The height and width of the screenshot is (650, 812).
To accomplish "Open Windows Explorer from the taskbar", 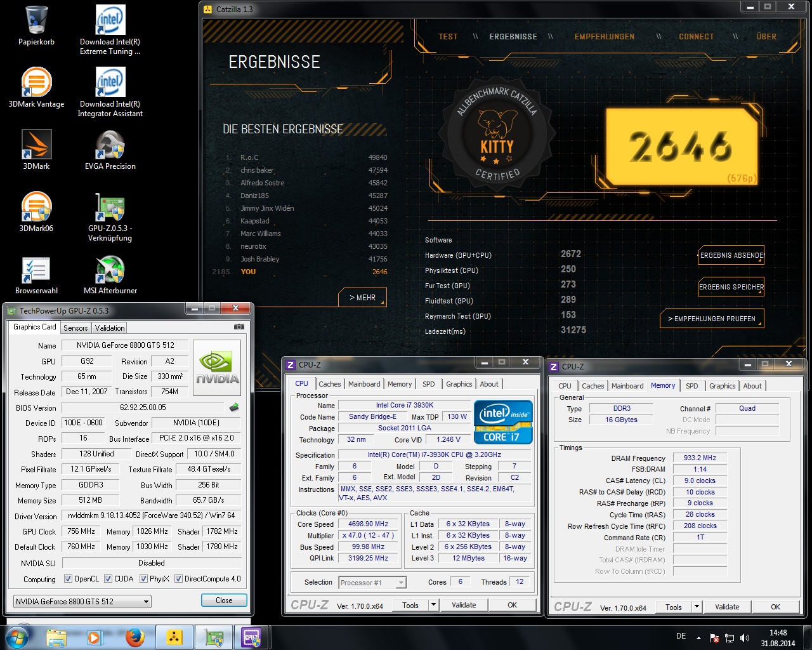I will 56,637.
